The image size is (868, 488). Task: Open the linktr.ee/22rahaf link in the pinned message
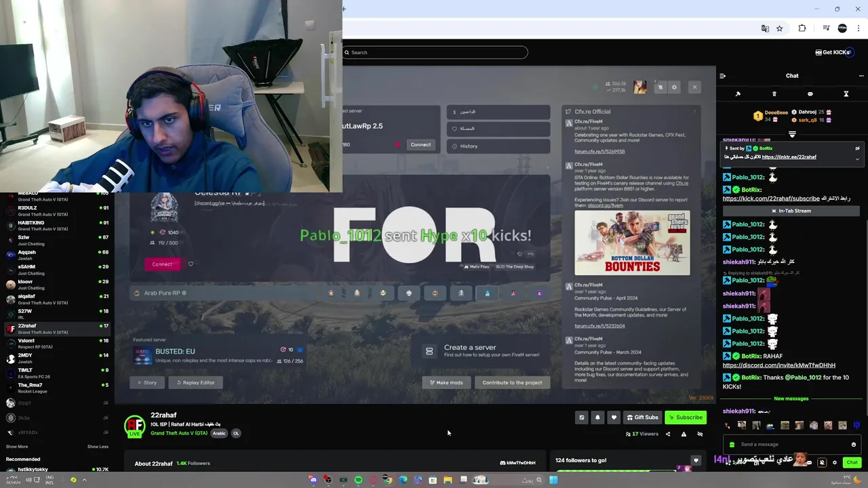(x=789, y=157)
